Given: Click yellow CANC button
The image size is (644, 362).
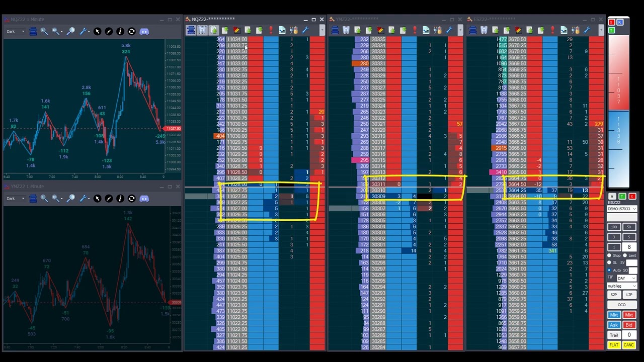Looking at the screenshot, I should point(629,344).
